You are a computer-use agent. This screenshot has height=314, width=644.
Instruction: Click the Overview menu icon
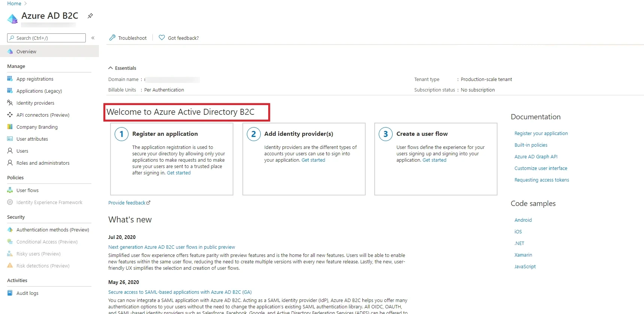10,51
